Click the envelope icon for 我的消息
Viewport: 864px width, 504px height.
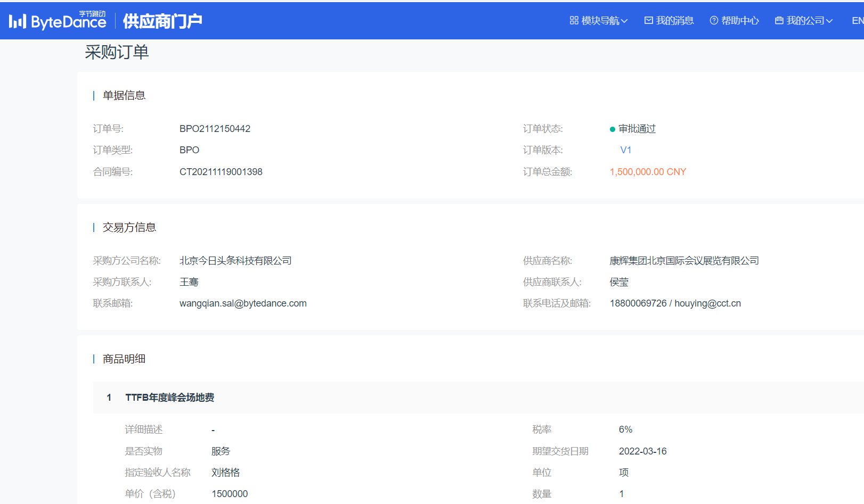pos(648,21)
